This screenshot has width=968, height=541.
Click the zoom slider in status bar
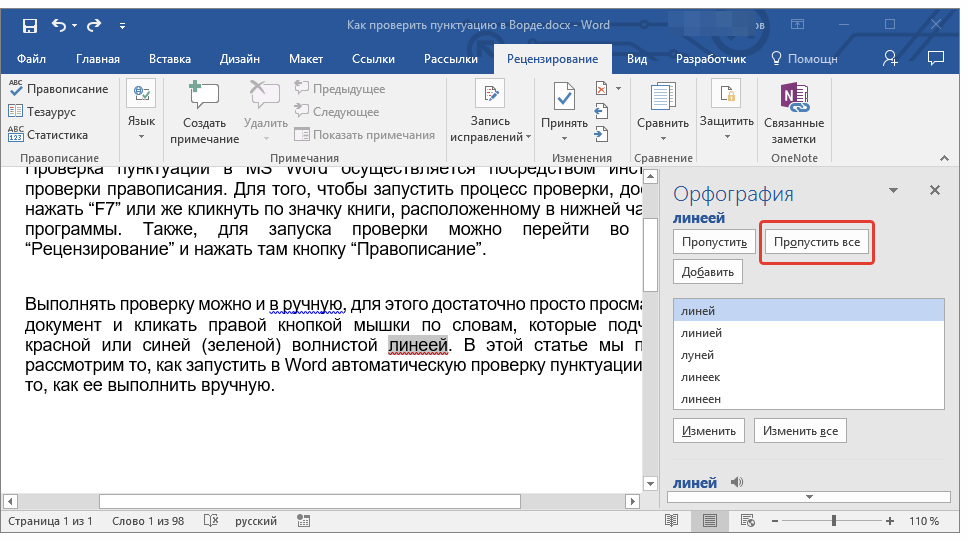(832, 521)
